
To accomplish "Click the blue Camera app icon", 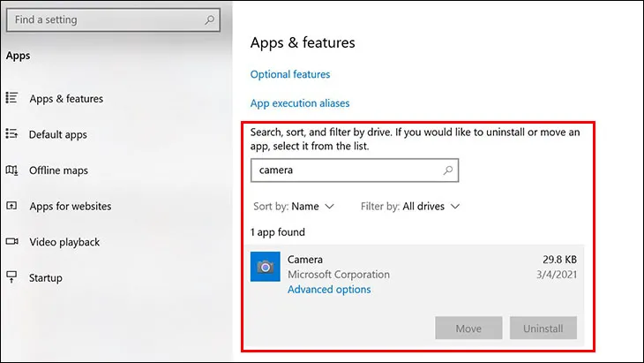I will 265,266.
